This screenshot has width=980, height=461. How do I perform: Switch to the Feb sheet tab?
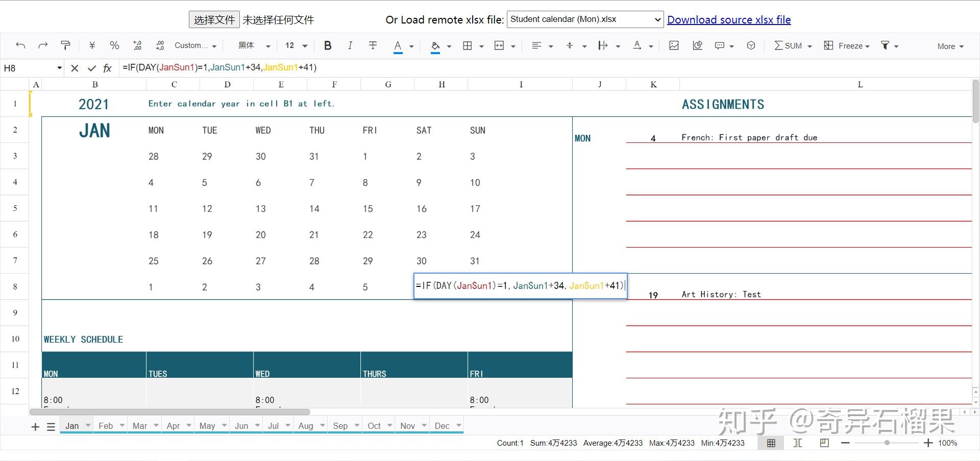105,425
